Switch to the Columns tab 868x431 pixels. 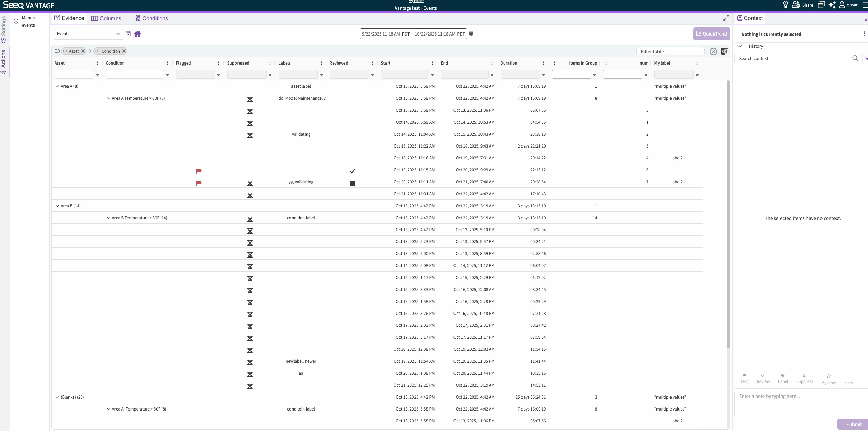pos(106,18)
